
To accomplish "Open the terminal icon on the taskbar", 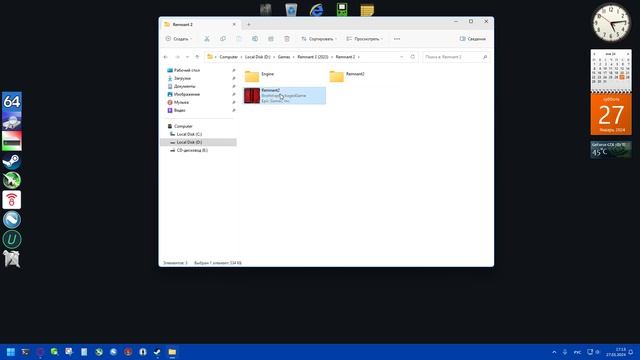I will [x=25, y=352].
